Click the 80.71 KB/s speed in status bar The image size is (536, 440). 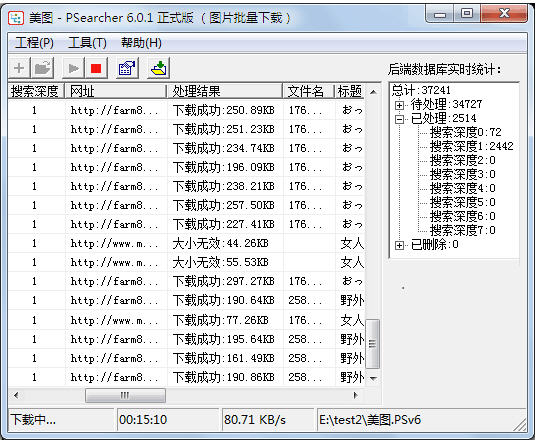point(255,419)
